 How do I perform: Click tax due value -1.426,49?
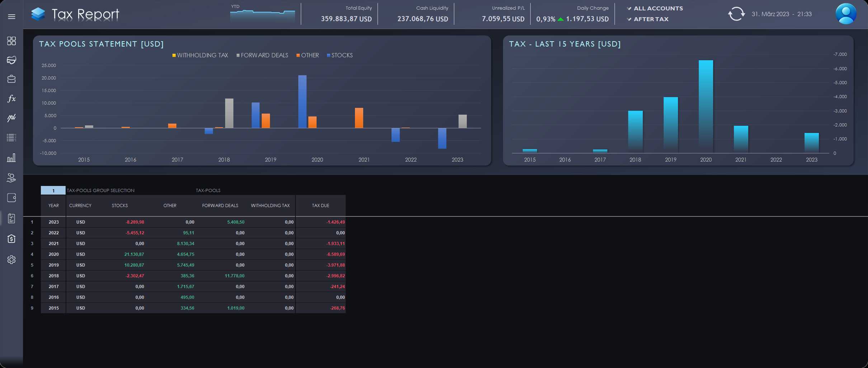pos(335,222)
